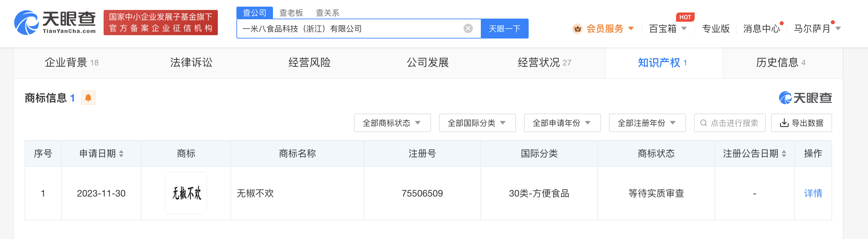Screen dimensions: 868x239
Task: Switch to the 查老板 search tab
Action: pos(291,13)
